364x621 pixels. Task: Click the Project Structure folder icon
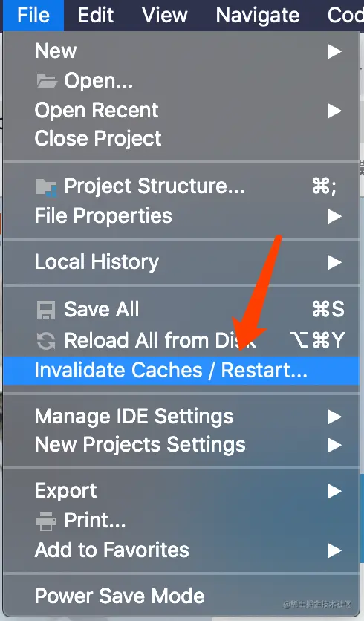(x=46, y=187)
